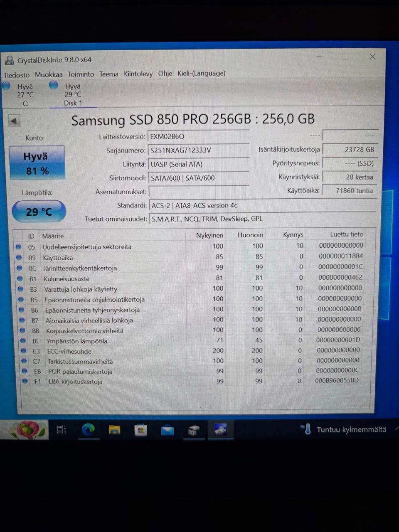Open the Kiintolevy menu
The height and width of the screenshot is (532, 399).
coord(138,74)
